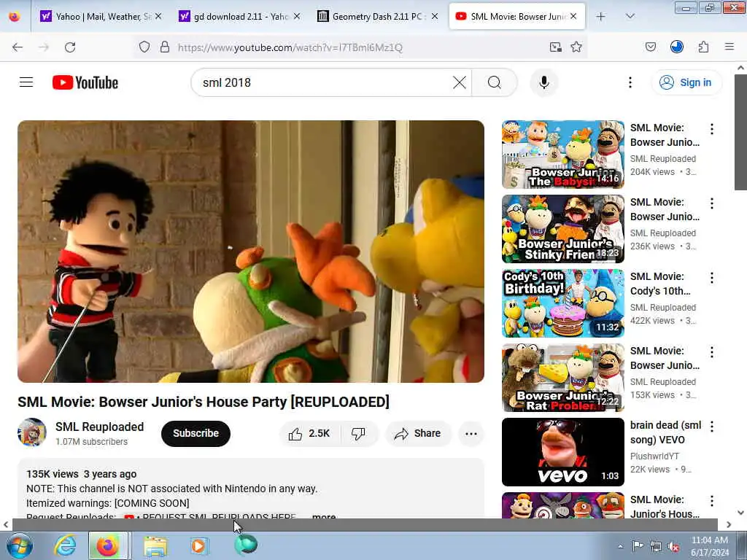Image resolution: width=747 pixels, height=560 pixels.
Task: Show hidden tray icons arrow
Action: pos(620,546)
